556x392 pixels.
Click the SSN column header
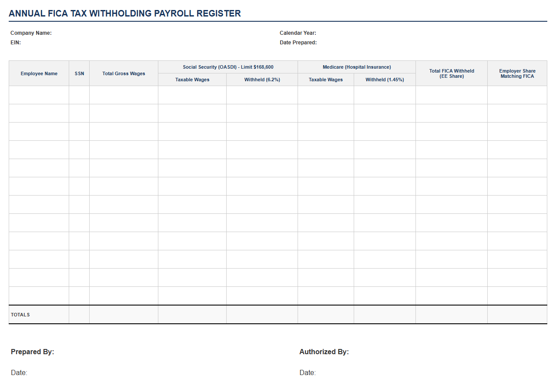pyautogui.click(x=79, y=73)
